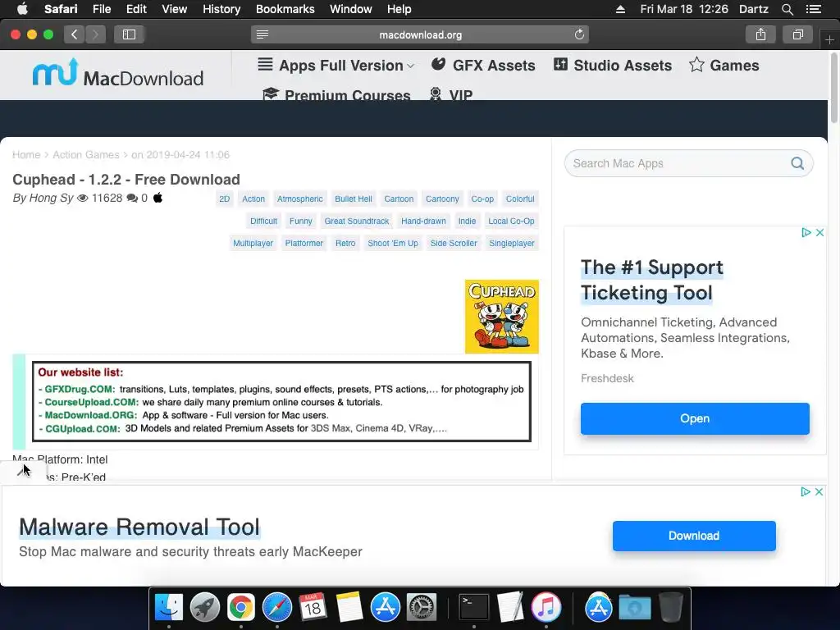The image size is (840, 630).
Task: Click the MacDownload logo
Action: click(118, 74)
